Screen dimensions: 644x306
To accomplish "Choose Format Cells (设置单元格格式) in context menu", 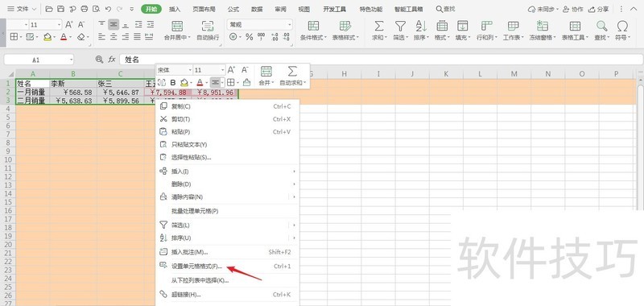I will [228, 267].
